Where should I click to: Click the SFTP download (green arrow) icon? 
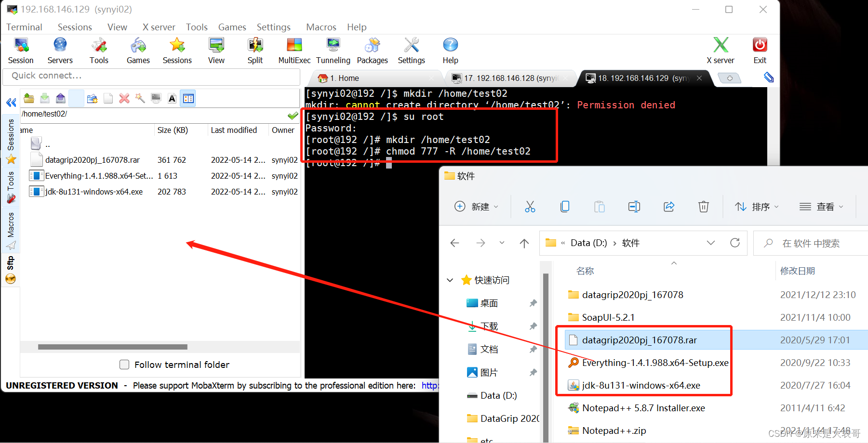point(45,98)
